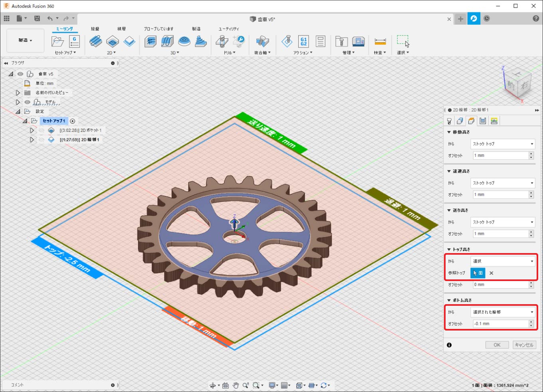Click the Save icon in title toolbar
The image size is (543, 392).
click(x=37, y=18)
